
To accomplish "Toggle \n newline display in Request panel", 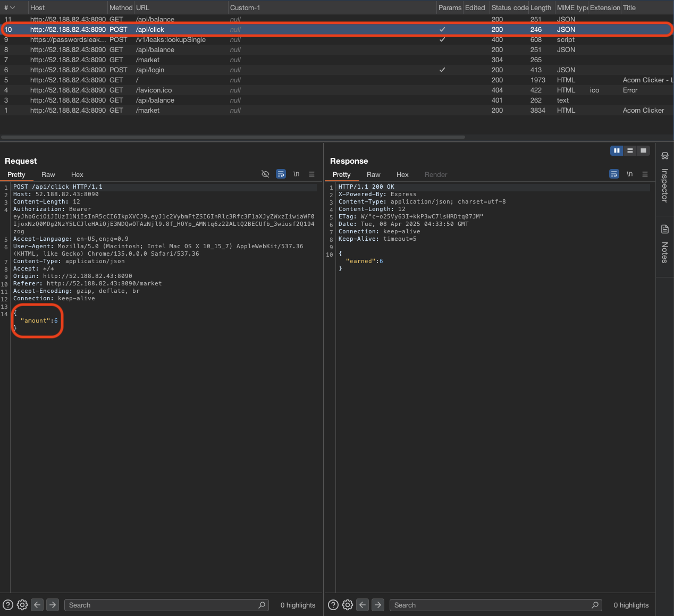I will point(296,174).
